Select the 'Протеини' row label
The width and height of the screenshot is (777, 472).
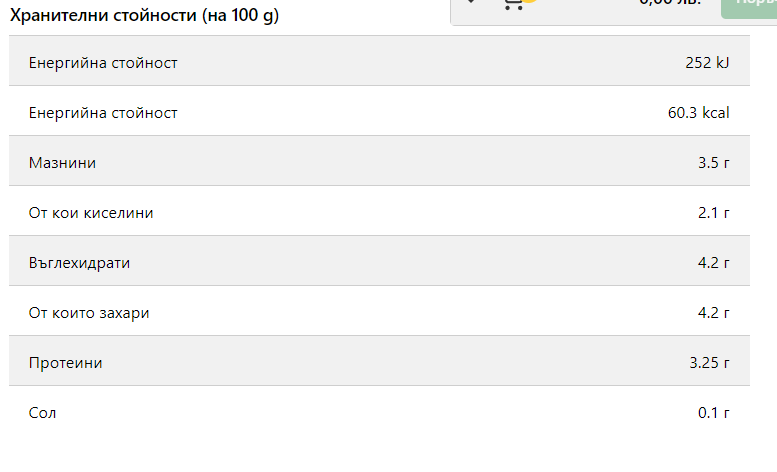click(x=66, y=363)
